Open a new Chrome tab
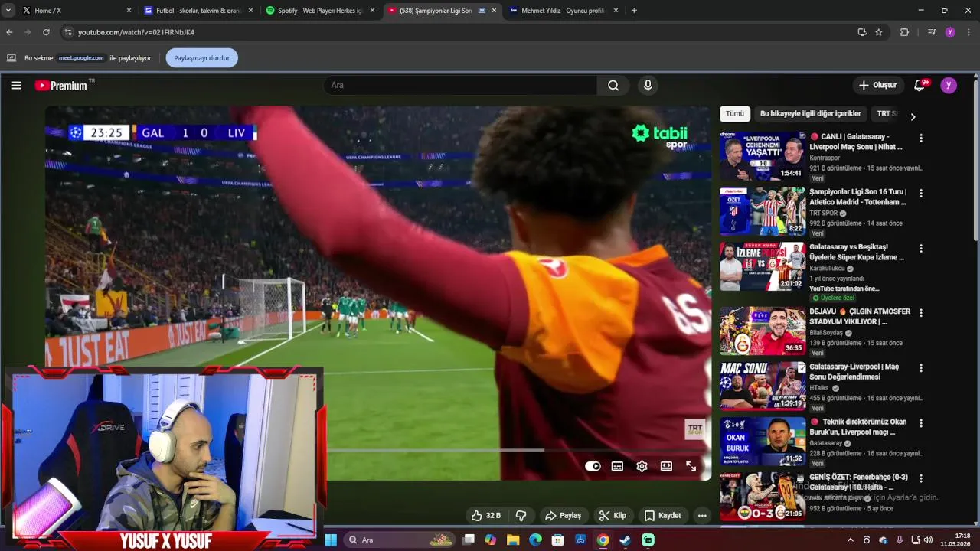 pyautogui.click(x=634, y=11)
